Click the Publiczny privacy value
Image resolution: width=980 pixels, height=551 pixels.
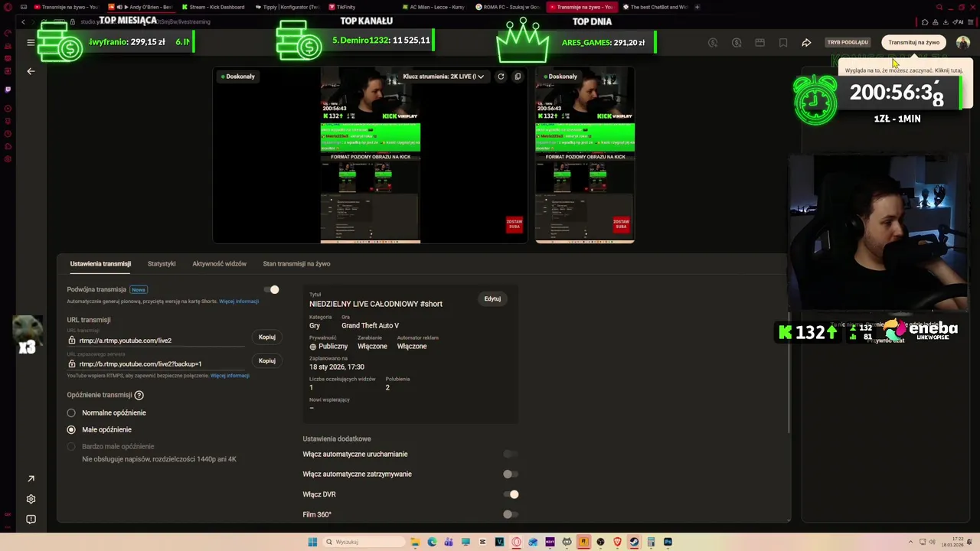point(332,346)
